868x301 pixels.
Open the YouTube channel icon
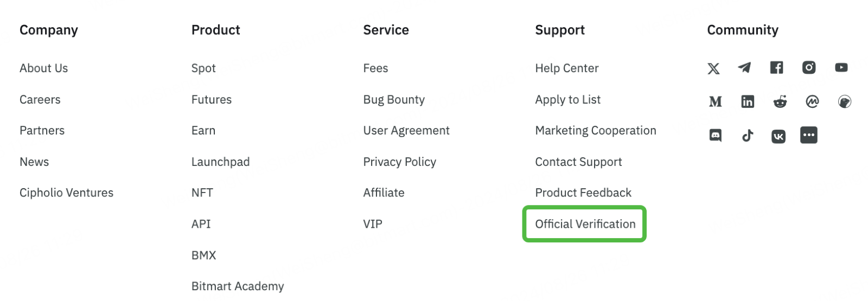tap(841, 68)
